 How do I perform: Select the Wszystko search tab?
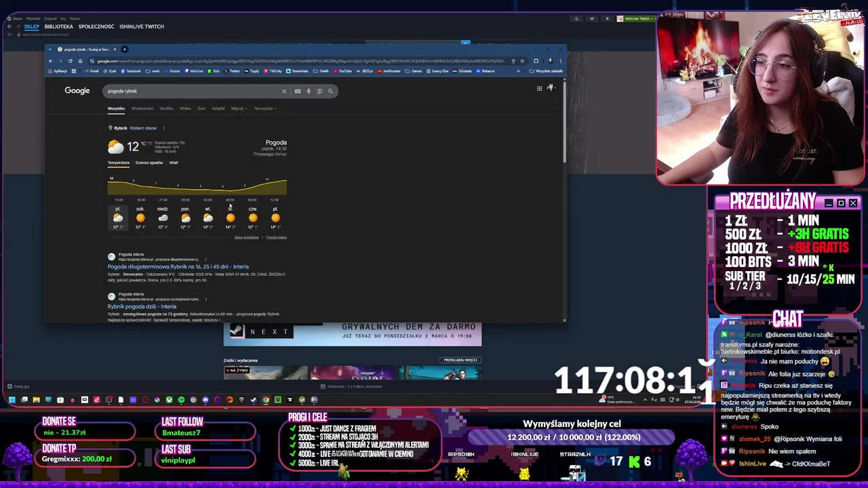[116, 108]
